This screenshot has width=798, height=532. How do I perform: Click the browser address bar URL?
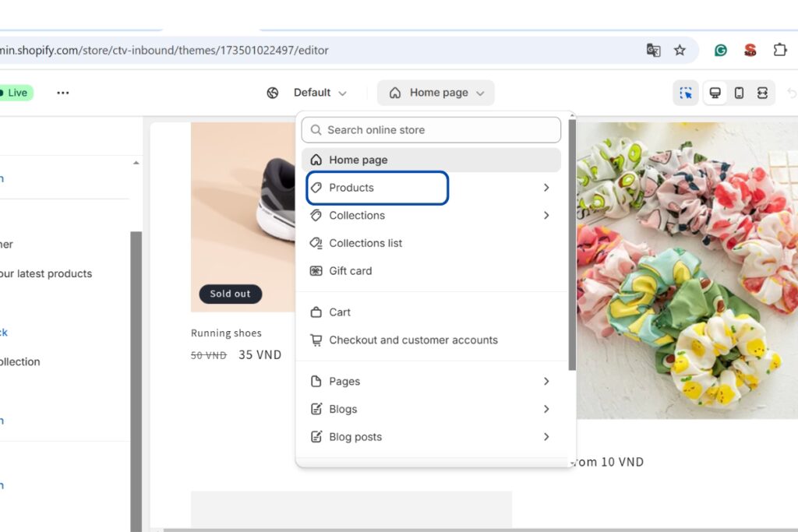point(164,50)
